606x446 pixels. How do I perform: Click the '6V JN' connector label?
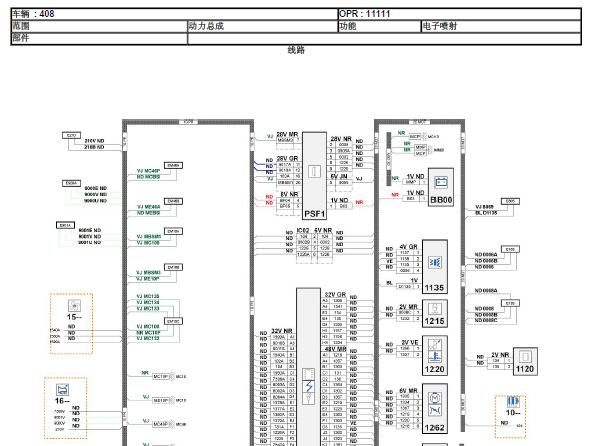point(339,176)
